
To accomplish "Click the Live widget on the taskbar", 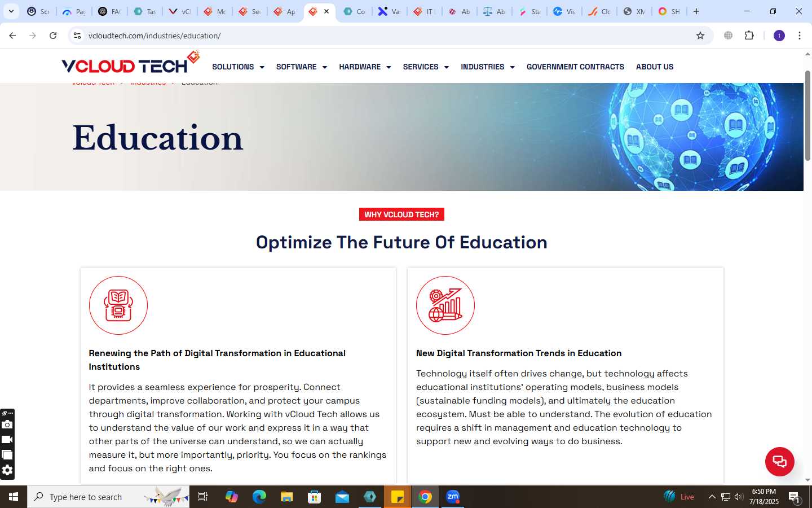I will coord(679,497).
